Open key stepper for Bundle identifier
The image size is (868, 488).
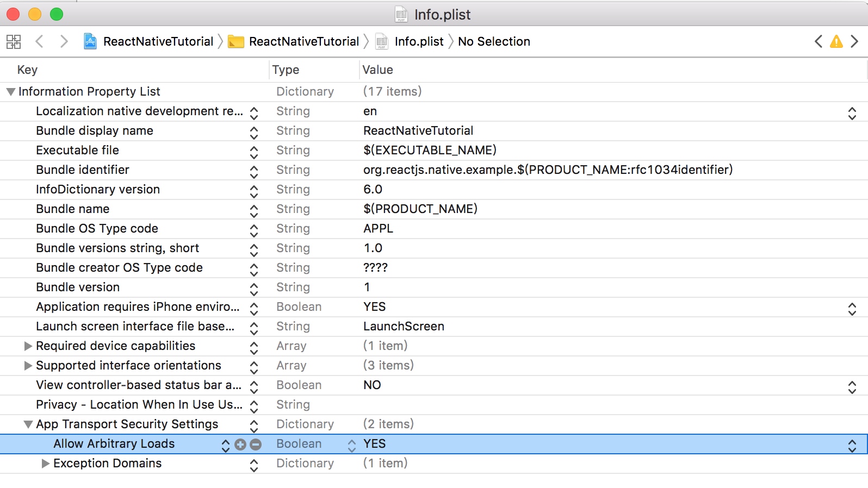pyautogui.click(x=254, y=171)
